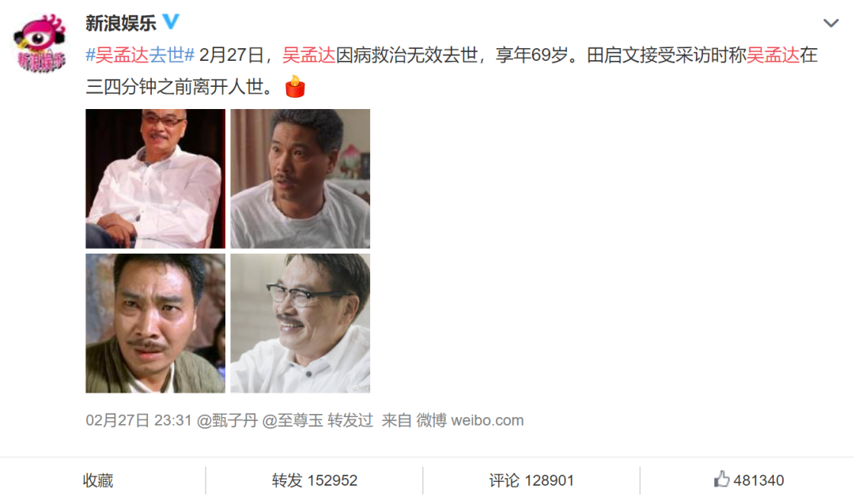Open the 新浪娱乐 account name
This screenshot has width=854, height=504.
pyautogui.click(x=121, y=23)
